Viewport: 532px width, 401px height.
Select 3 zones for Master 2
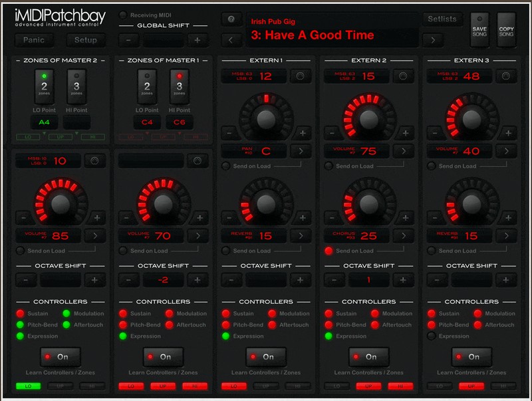click(x=76, y=86)
